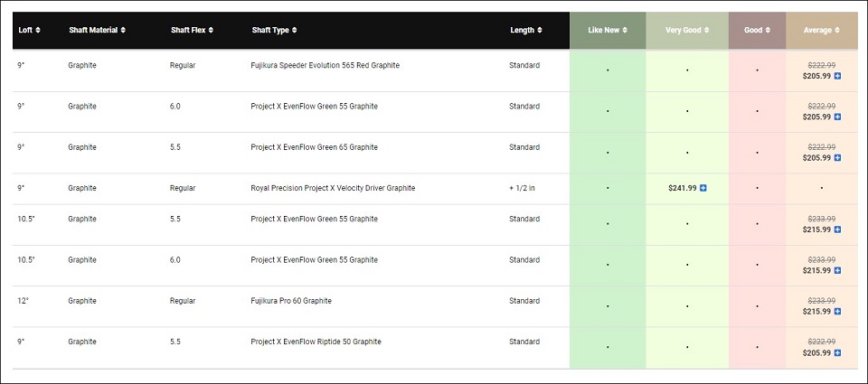Click $205.99 price in Riptide 50 row

pyautogui.click(x=816, y=352)
